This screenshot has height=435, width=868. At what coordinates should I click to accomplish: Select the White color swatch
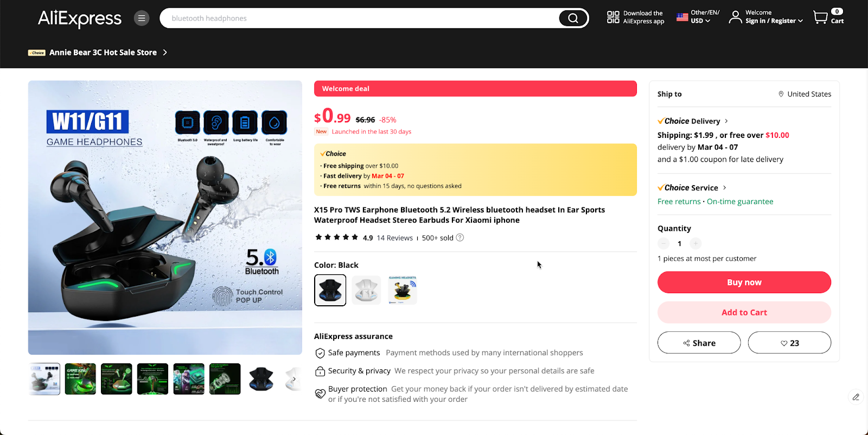366,290
